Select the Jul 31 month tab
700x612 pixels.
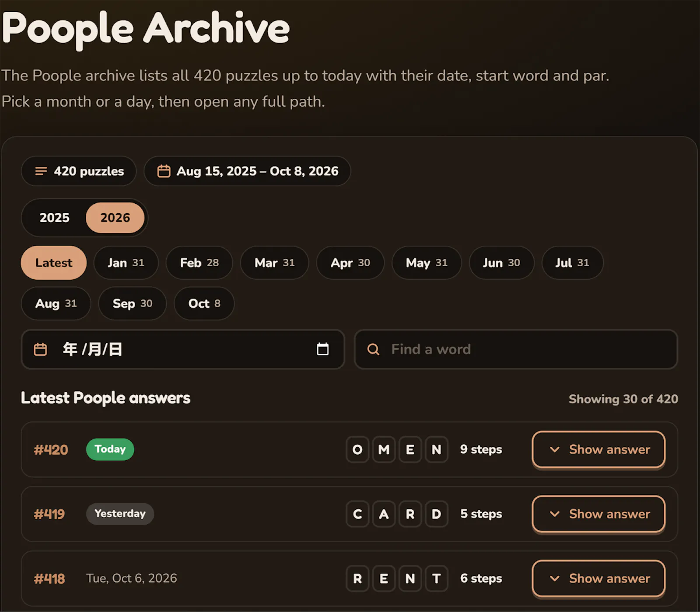(x=572, y=263)
